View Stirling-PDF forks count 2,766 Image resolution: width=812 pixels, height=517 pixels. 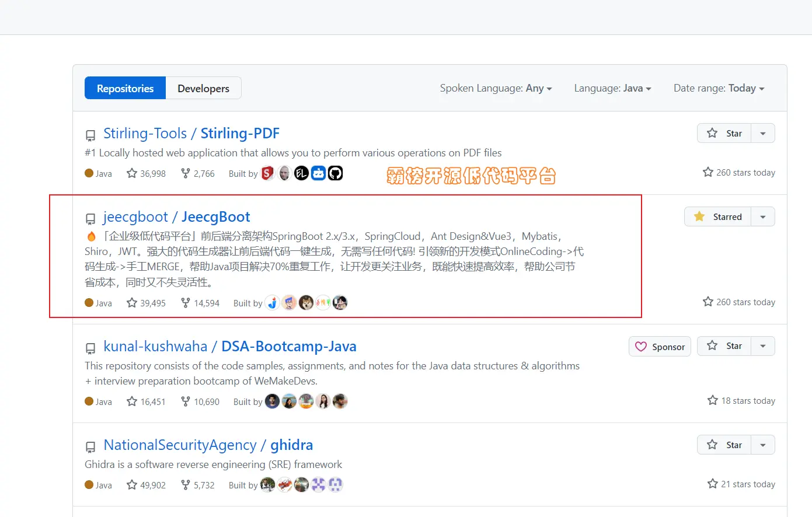(198, 173)
